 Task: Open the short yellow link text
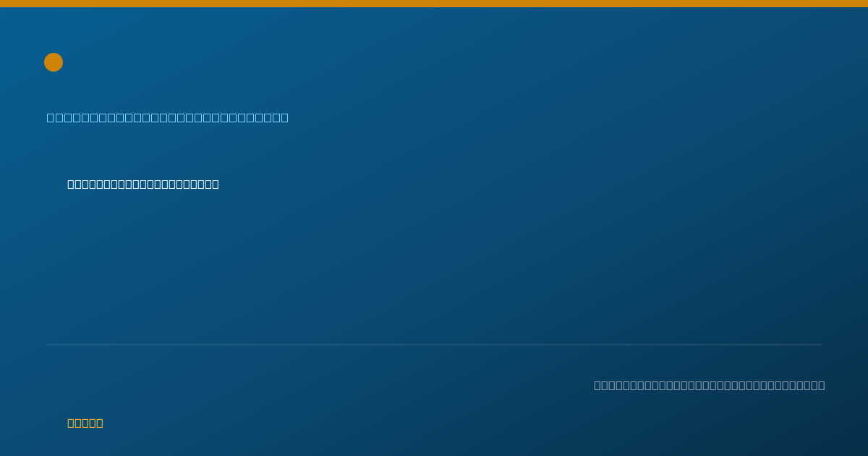click(x=85, y=423)
